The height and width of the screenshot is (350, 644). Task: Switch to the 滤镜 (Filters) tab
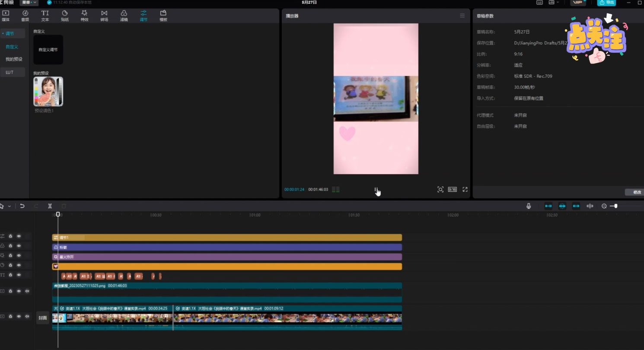(x=124, y=16)
